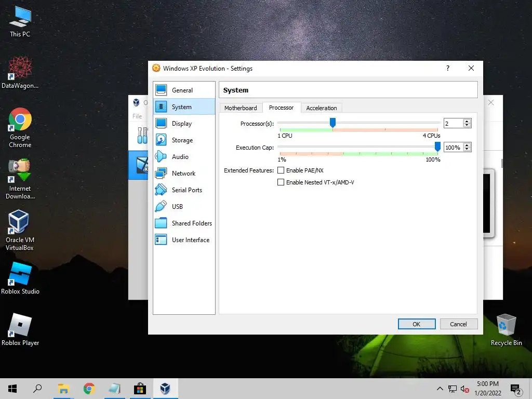Enable the PAE/NX checkbox
The width and height of the screenshot is (532, 399).
point(281,170)
